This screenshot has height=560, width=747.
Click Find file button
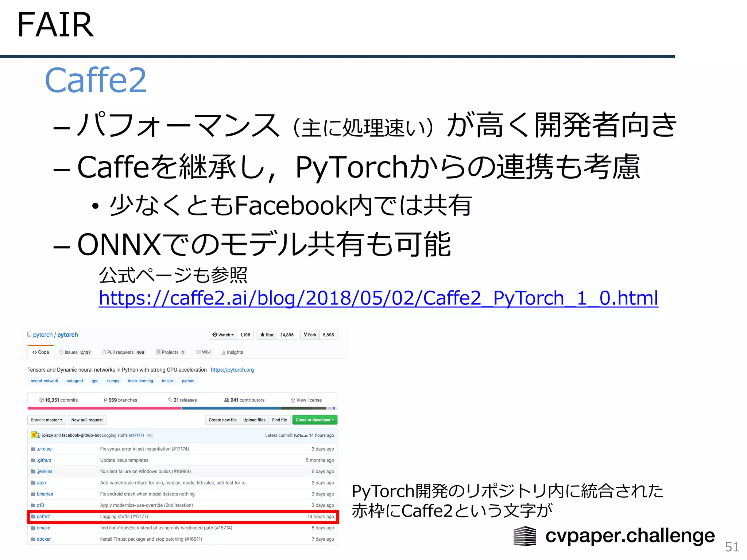[279, 420]
